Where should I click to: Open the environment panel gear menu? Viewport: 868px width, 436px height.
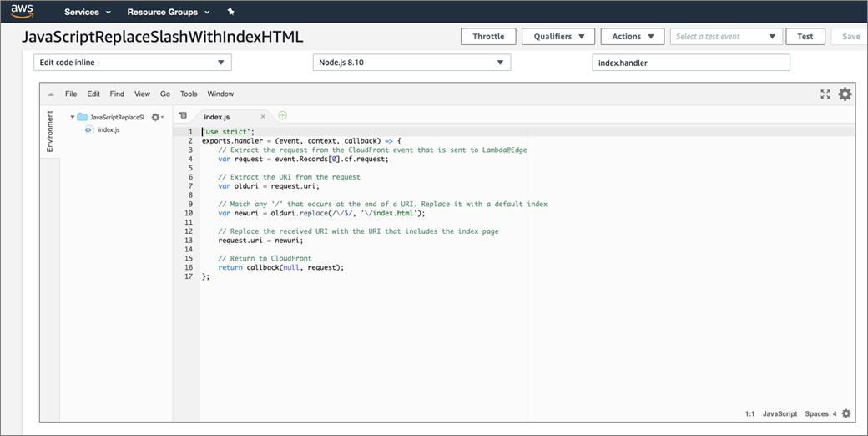[x=157, y=118]
